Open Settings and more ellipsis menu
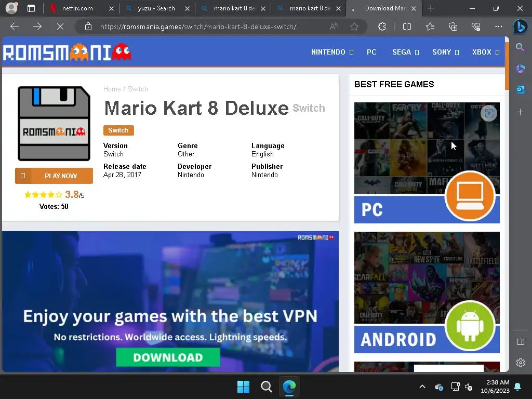Image resolution: width=532 pixels, height=399 pixels. click(498, 26)
